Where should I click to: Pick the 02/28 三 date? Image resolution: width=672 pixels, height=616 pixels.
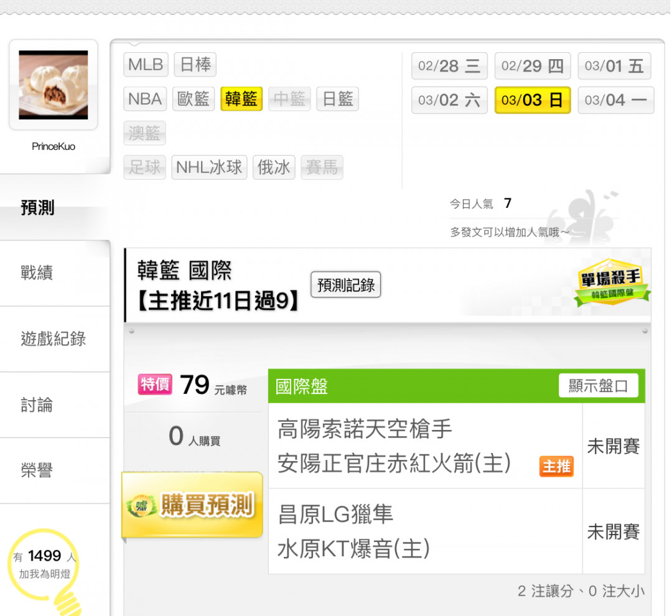pyautogui.click(x=449, y=66)
